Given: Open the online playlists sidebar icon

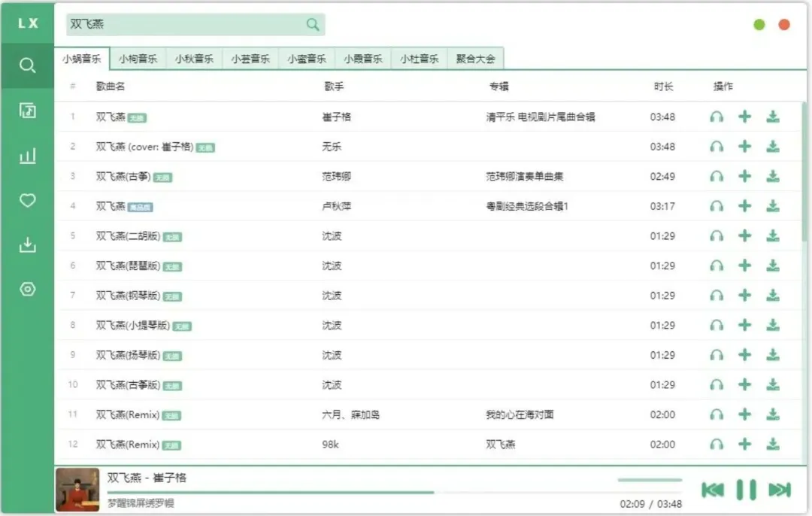Looking at the screenshot, I should point(27,111).
